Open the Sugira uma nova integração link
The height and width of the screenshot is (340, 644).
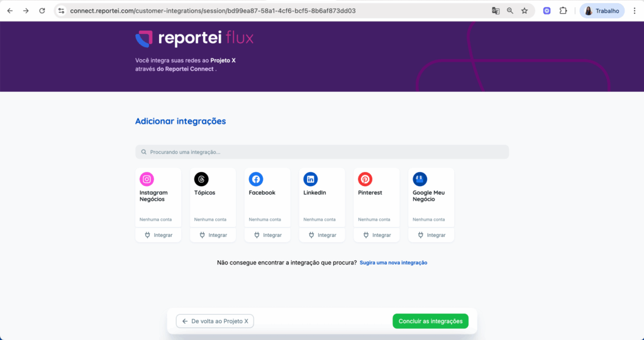click(x=393, y=263)
